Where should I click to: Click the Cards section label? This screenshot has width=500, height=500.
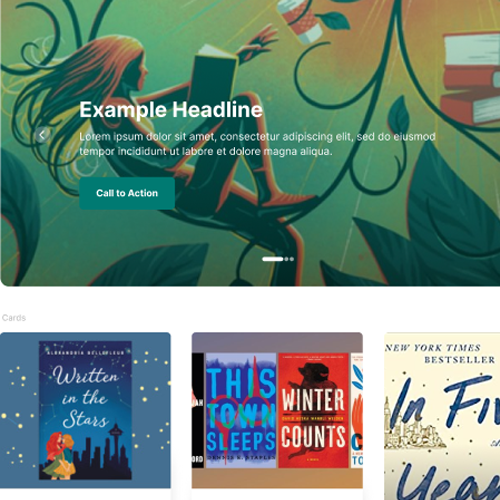pos(14,318)
